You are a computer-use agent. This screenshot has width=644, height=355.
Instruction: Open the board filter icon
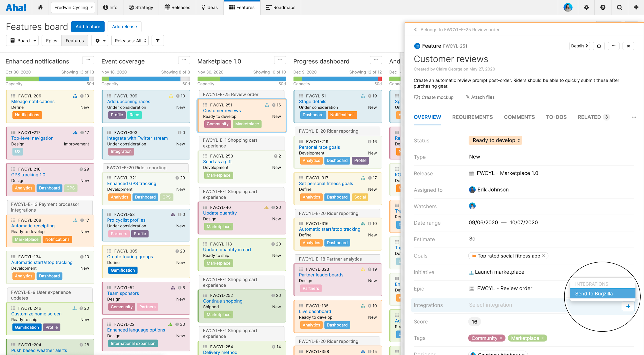tap(158, 40)
